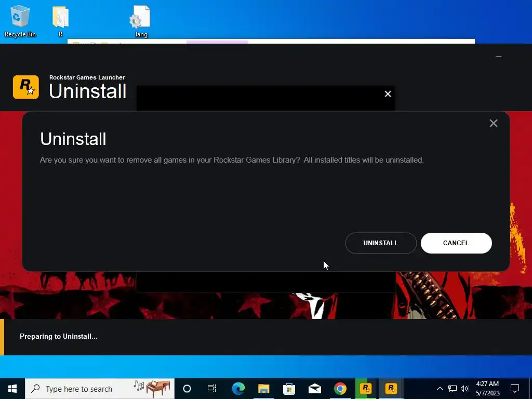The image size is (532, 399).
Task: Click the Rockstar Games logo in the header
Action: click(26, 87)
